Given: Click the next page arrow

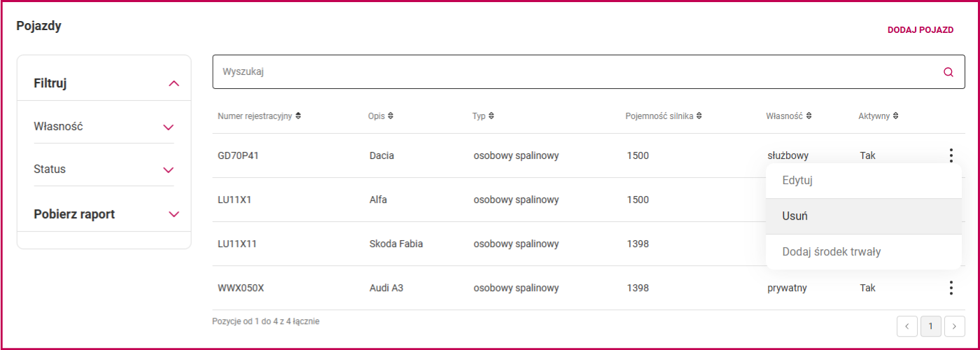Looking at the screenshot, I should [x=955, y=325].
